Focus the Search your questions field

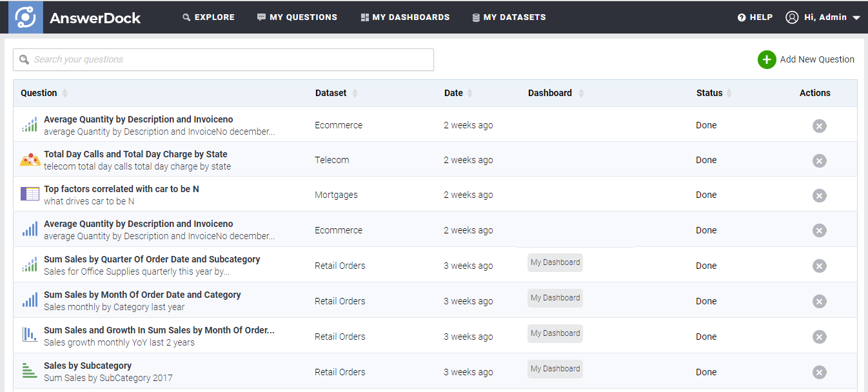[223, 59]
